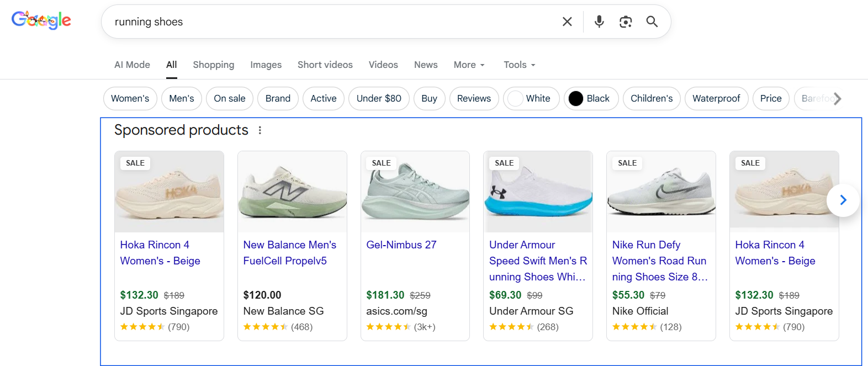The image size is (868, 366).
Task: Open Nike Run Defy Women's Road link
Action: pyautogui.click(x=660, y=261)
